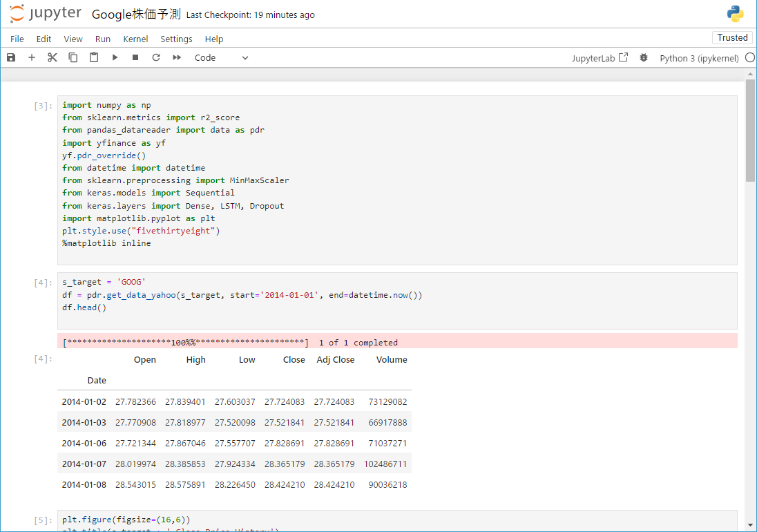
Task: Open the Help menu
Action: tap(214, 39)
